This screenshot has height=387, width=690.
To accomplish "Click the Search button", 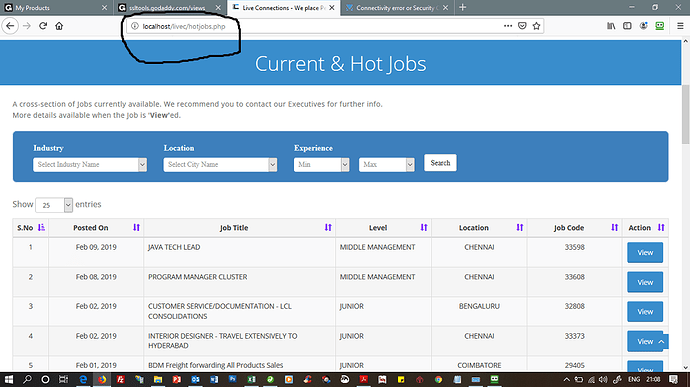I will (440, 163).
